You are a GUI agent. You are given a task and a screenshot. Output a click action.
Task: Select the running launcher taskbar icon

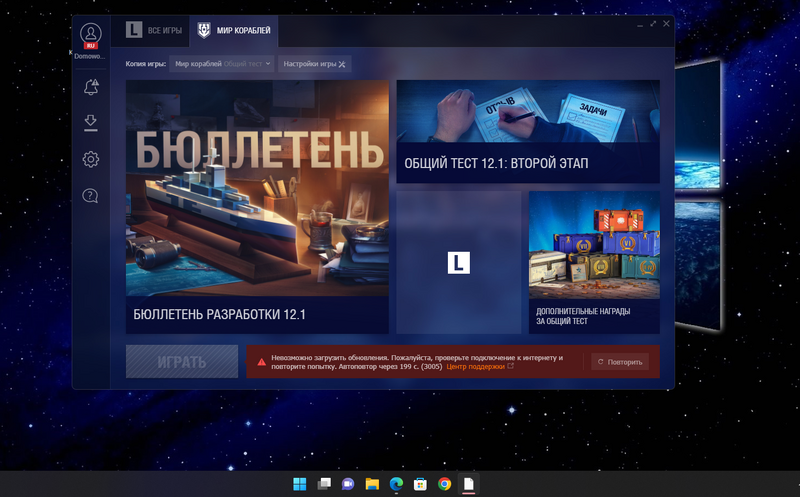(468, 483)
